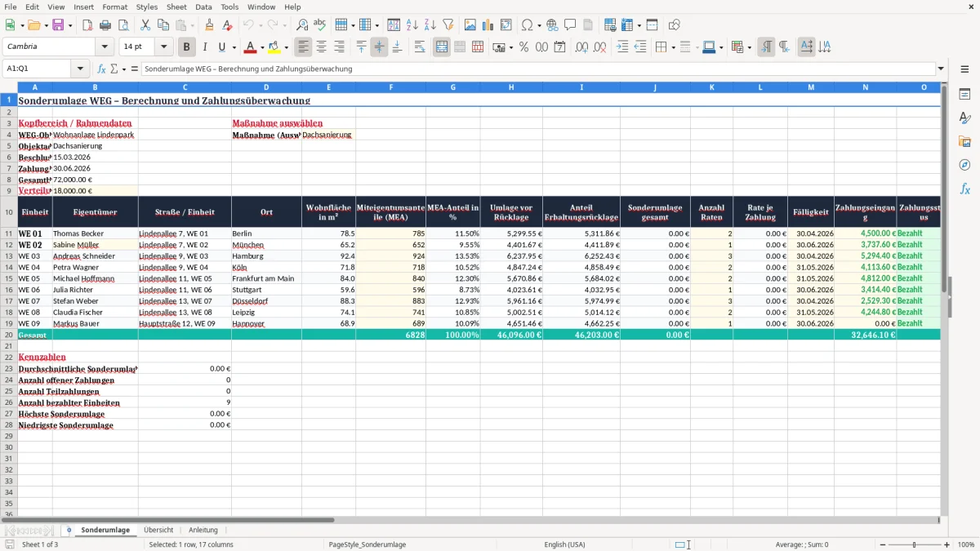The image size is (980, 551).
Task: Select row header 20
Action: click(8, 335)
